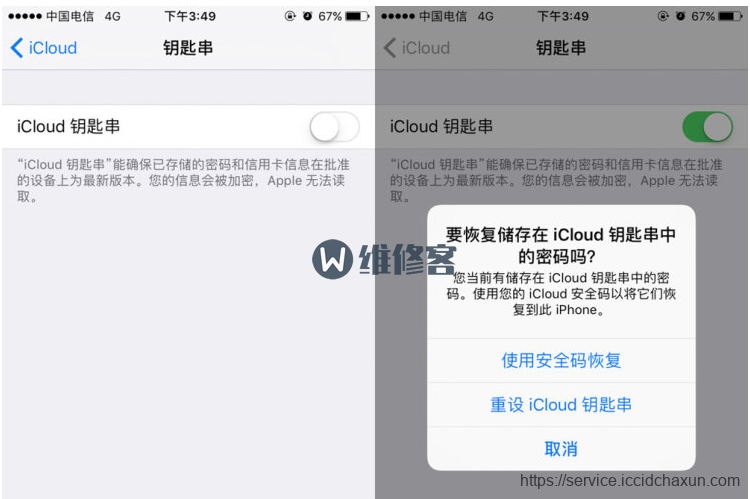750x499 pixels.
Task: Tap time 下午3:49 in right status bar
Action: [563, 16]
